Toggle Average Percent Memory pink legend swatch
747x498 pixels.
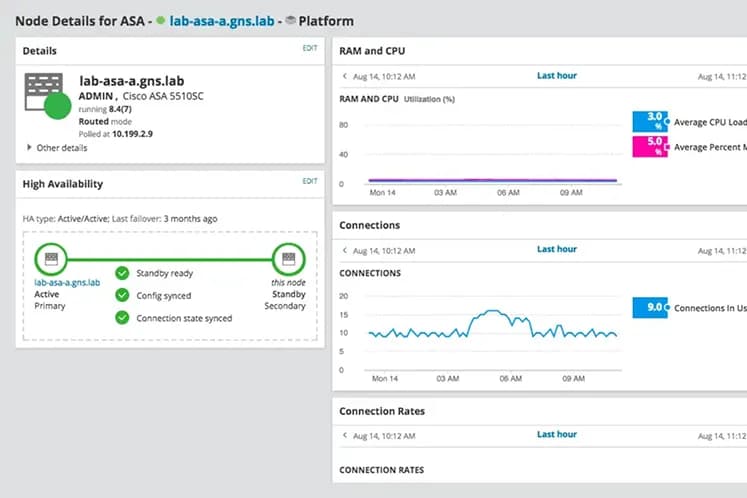click(x=650, y=146)
